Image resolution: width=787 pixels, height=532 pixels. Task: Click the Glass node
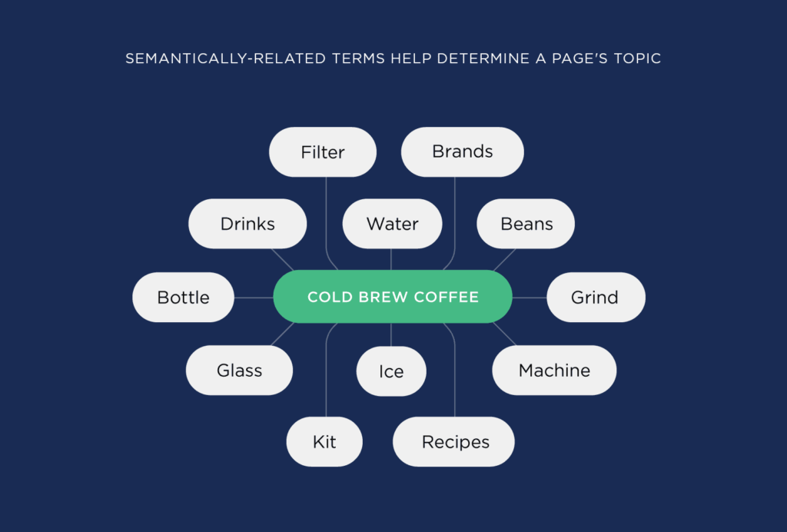(239, 370)
